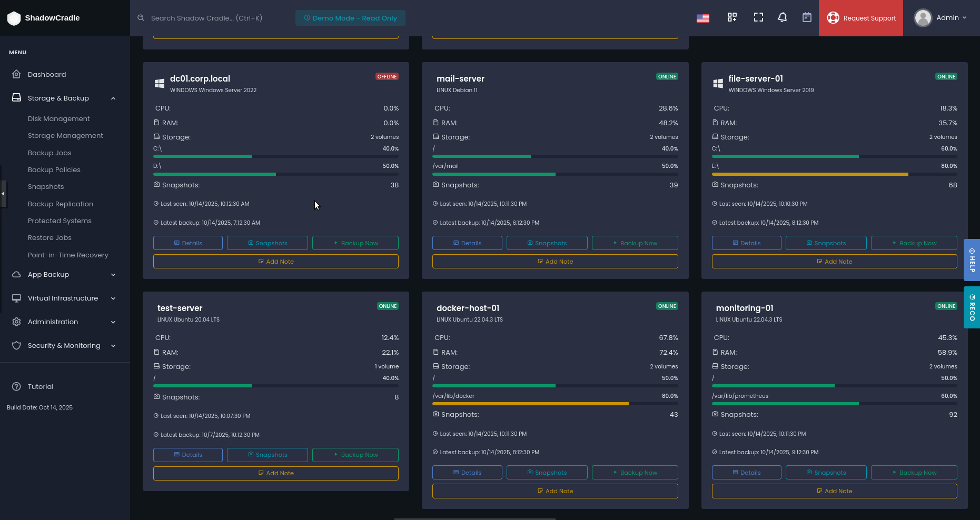The height and width of the screenshot is (520, 980).
Task: Expand the Administration chevron
Action: click(113, 322)
